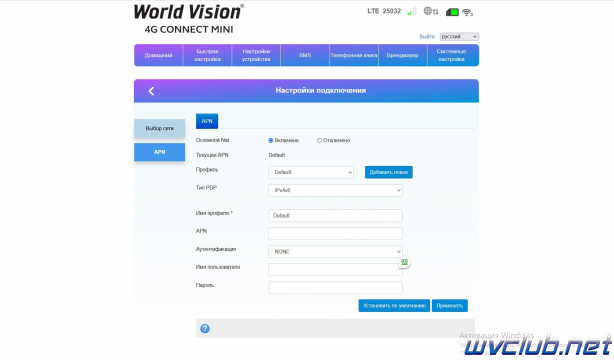Screen dimensions: 614x360
Task: Click the Применить button
Action: [x=450, y=306]
